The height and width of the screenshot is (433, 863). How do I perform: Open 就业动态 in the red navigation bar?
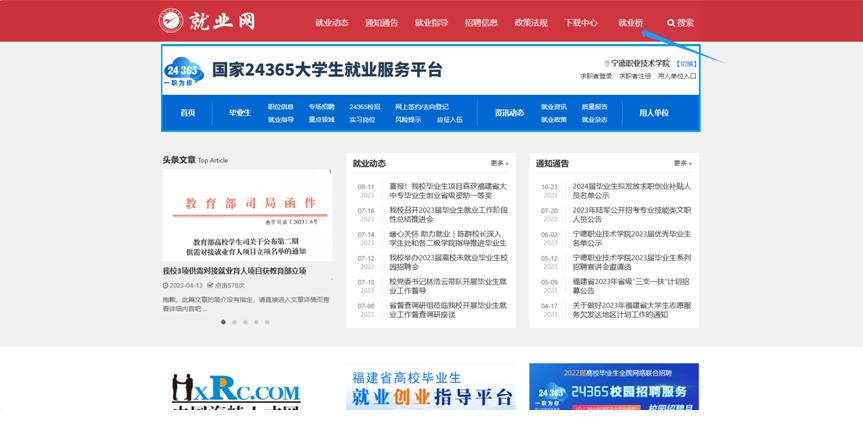332,23
